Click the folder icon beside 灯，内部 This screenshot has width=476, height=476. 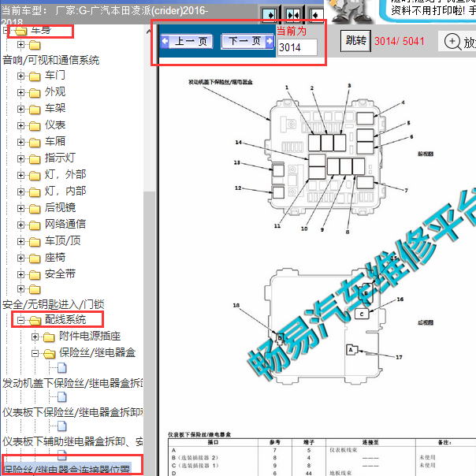click(35, 192)
